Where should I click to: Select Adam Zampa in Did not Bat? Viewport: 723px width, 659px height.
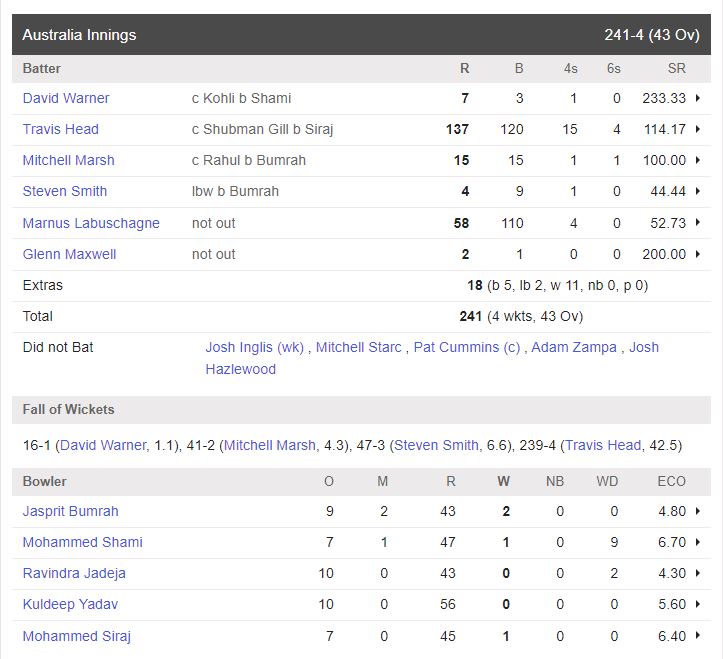click(x=573, y=347)
